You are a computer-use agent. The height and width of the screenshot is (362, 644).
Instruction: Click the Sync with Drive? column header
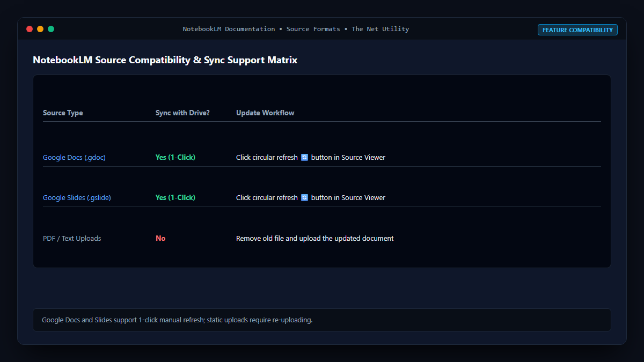click(182, 113)
